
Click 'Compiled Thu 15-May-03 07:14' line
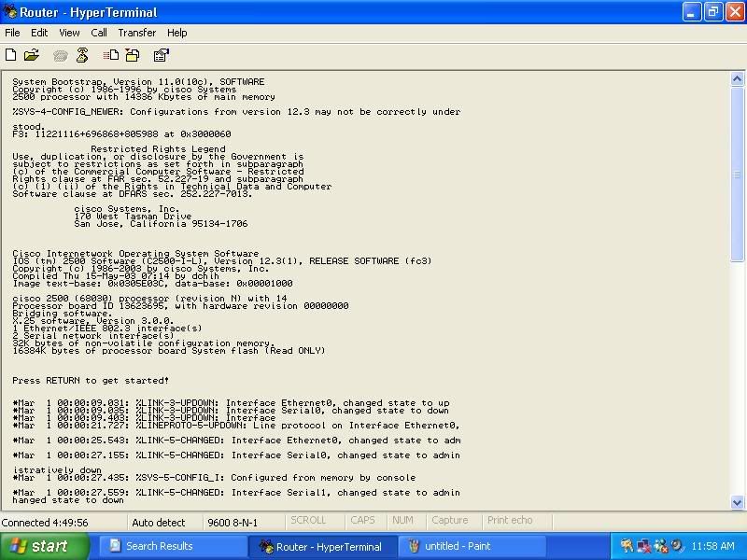[x=116, y=275]
